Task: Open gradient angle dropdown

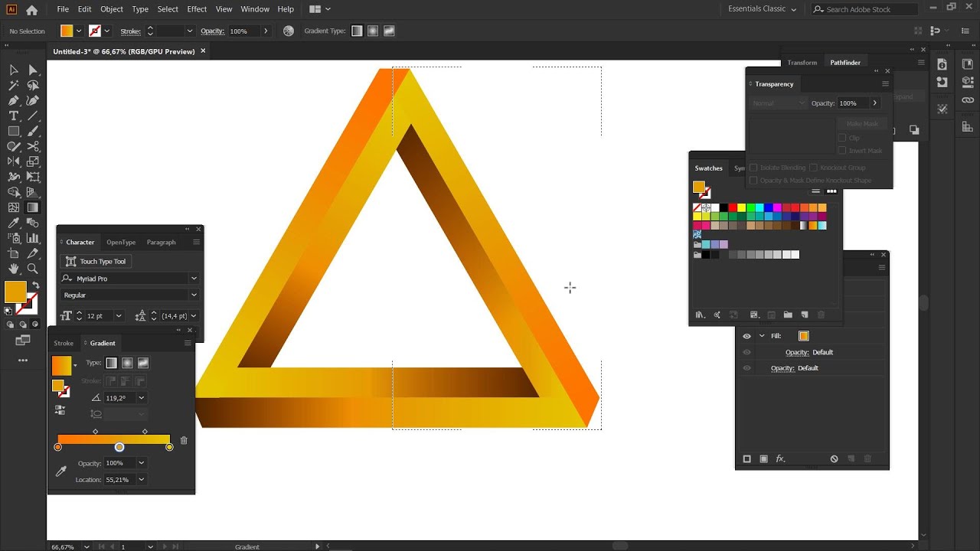Action: tap(142, 398)
